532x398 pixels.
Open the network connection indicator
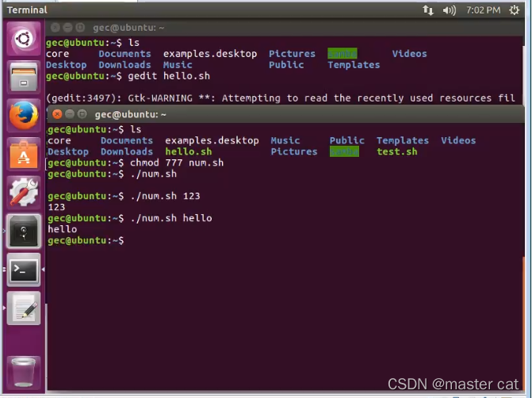pyautogui.click(x=428, y=10)
